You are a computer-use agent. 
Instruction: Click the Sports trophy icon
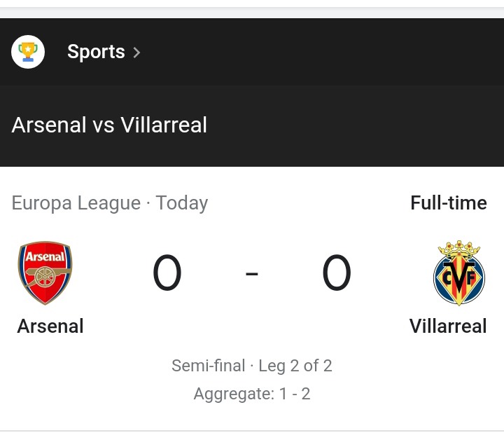click(x=28, y=52)
